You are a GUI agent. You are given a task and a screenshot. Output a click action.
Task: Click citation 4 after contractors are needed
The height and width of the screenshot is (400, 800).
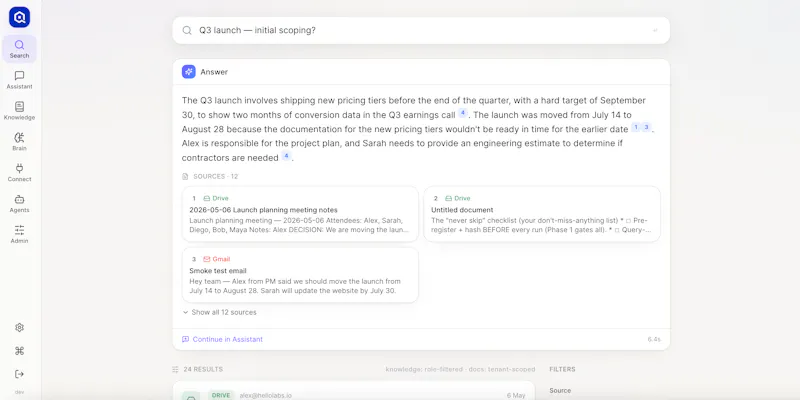pyautogui.click(x=286, y=156)
